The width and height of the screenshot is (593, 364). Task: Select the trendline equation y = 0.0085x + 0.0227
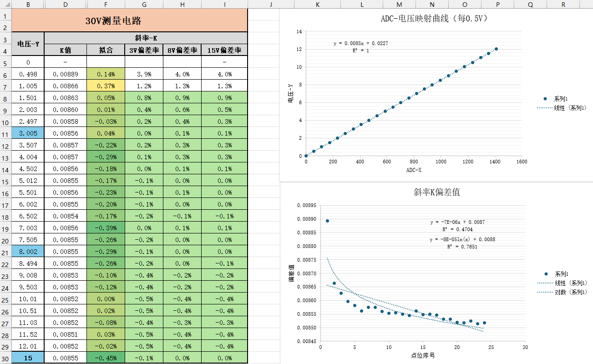pos(360,44)
